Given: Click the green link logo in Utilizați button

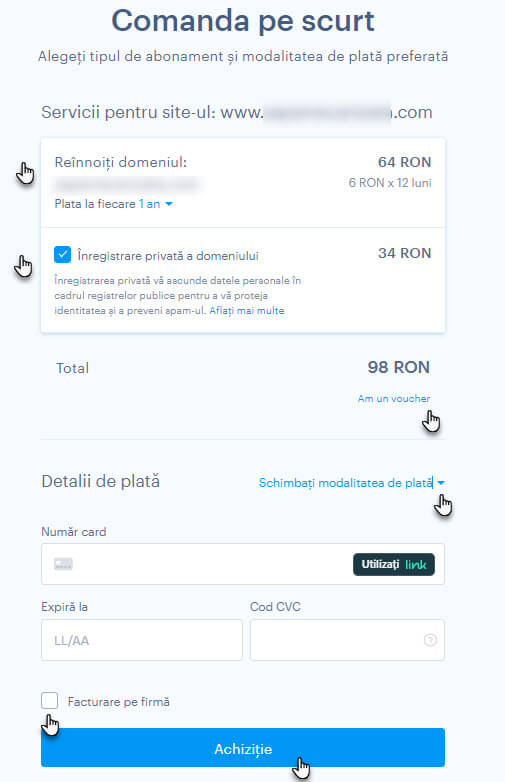Looking at the screenshot, I should (416, 565).
